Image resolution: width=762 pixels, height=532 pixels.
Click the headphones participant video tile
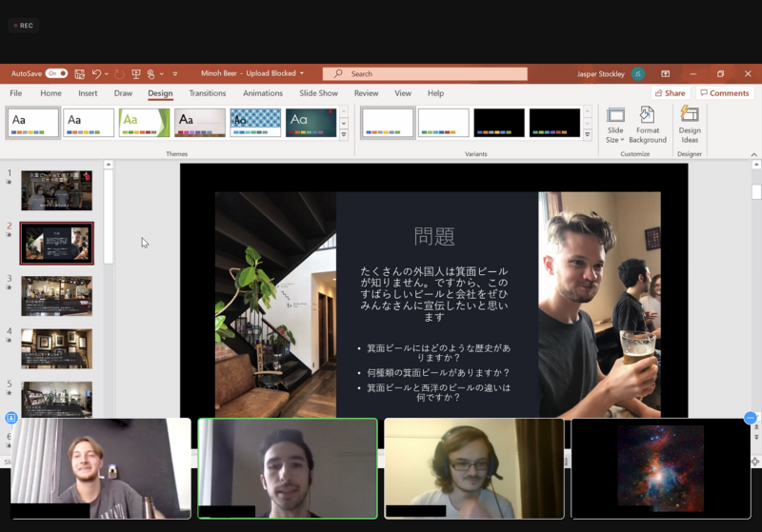[474, 468]
